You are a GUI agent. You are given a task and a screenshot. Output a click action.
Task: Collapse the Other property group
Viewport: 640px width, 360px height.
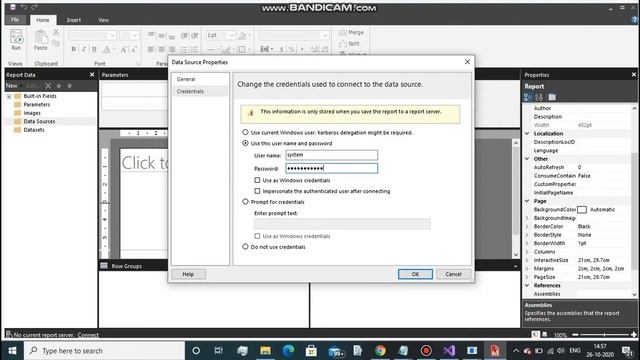coord(527,159)
